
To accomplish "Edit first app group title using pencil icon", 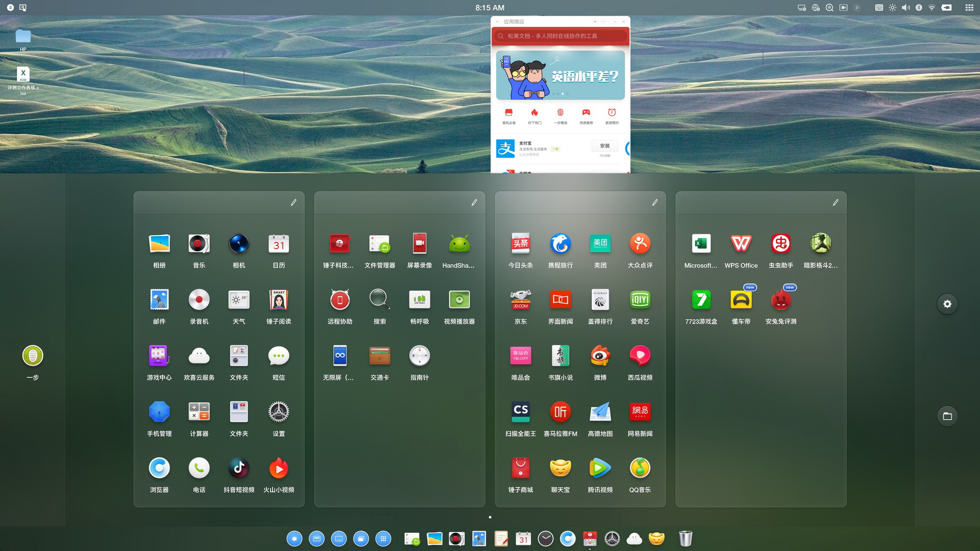I will click(x=293, y=203).
